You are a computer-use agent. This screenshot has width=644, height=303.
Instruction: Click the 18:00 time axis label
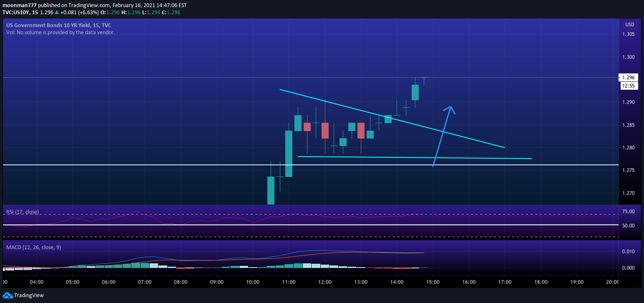tap(541, 282)
